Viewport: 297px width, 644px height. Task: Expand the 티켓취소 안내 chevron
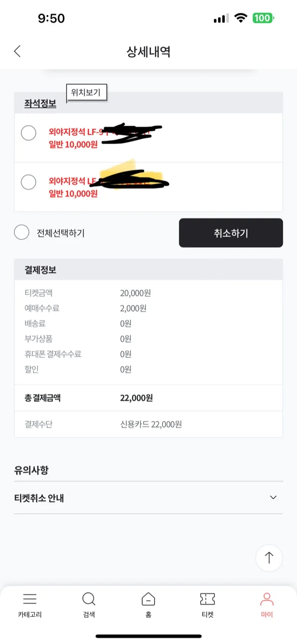click(273, 497)
